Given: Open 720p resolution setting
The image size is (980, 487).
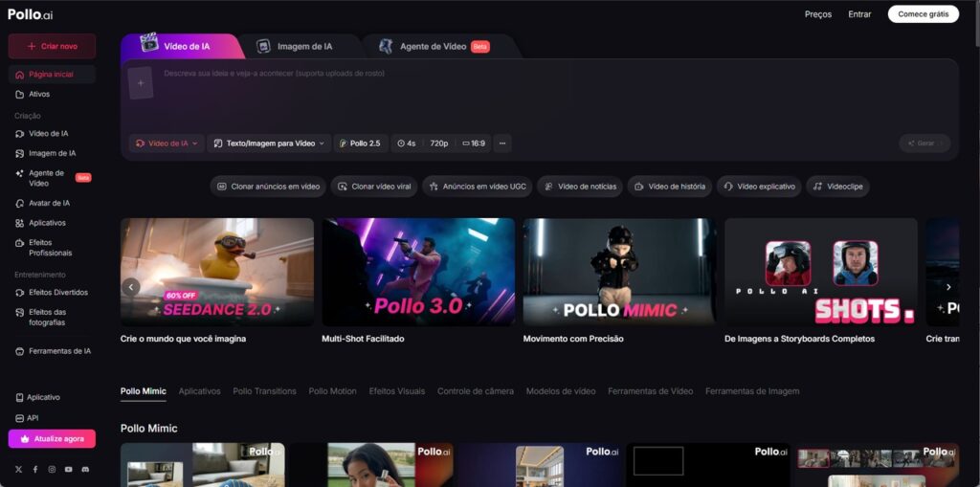Looking at the screenshot, I should pos(438,144).
